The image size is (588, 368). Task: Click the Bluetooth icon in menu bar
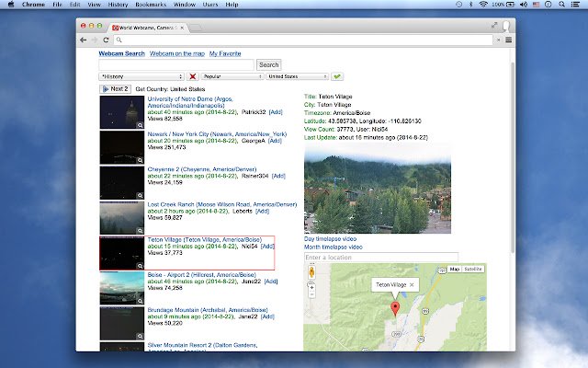click(x=471, y=5)
